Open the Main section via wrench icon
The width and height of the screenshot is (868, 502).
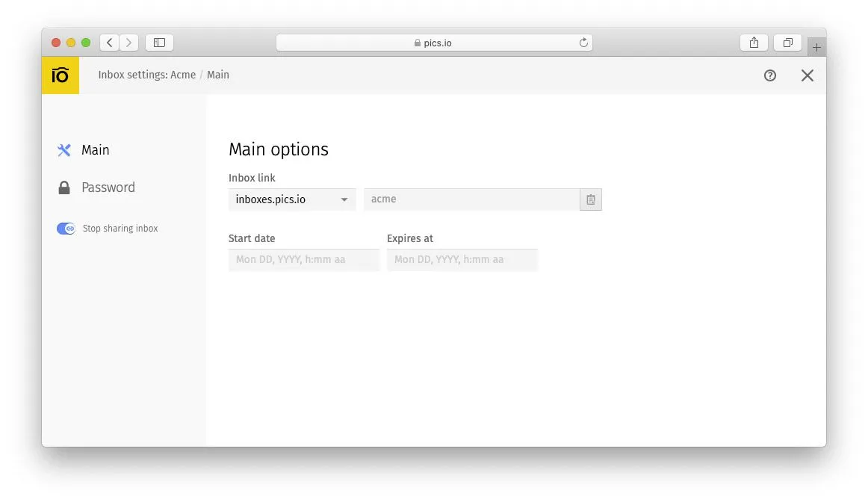click(x=63, y=149)
